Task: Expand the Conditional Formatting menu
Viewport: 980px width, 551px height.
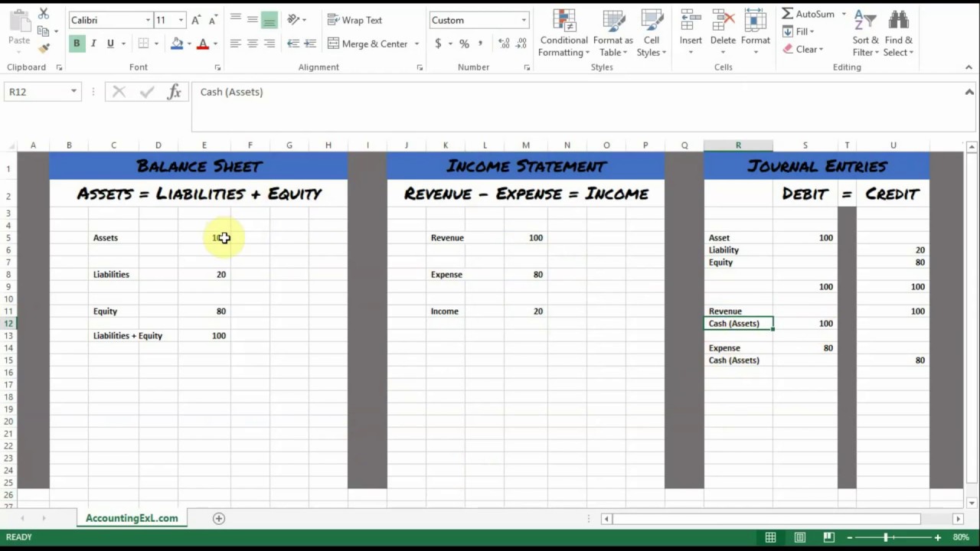Action: coord(563,33)
